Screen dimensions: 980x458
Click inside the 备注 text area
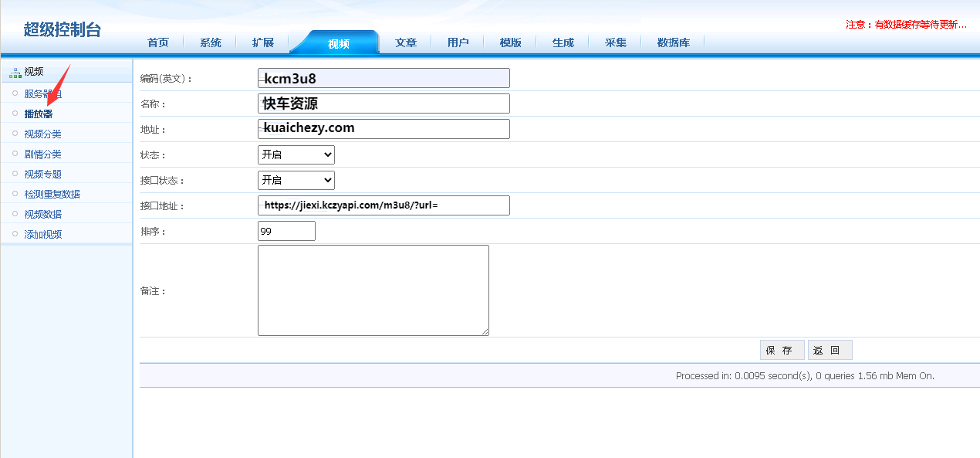pyautogui.click(x=373, y=290)
